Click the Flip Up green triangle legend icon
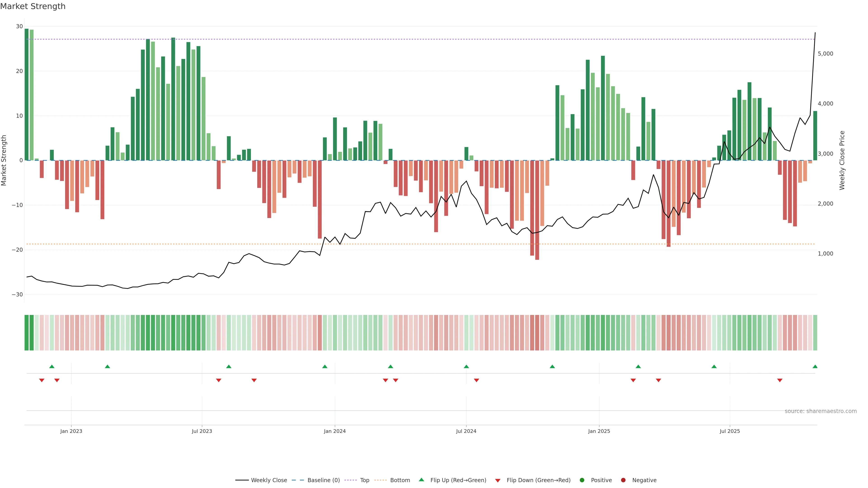Image resolution: width=868 pixels, height=488 pixels. click(421, 480)
